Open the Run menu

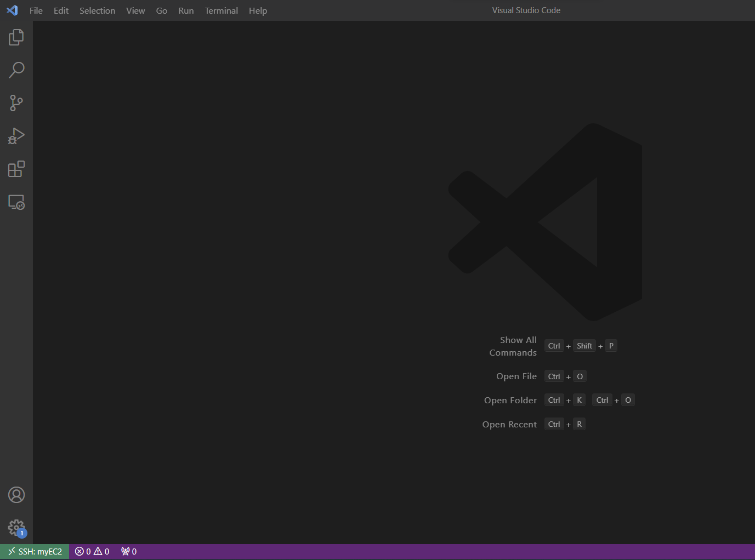186,10
